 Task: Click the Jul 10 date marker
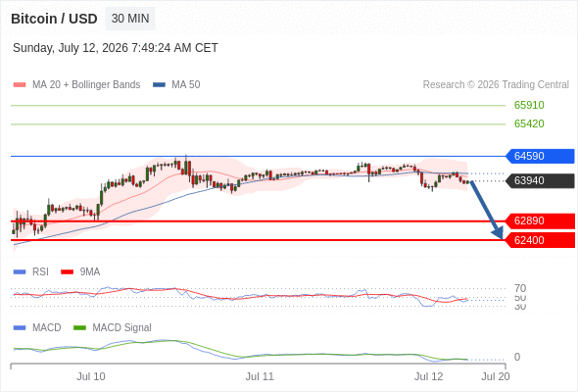click(x=91, y=376)
